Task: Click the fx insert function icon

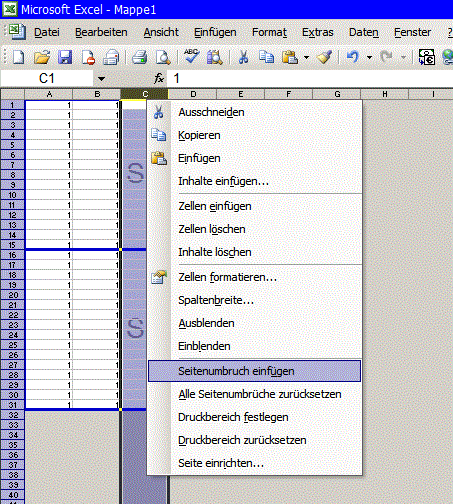Action: click(x=159, y=79)
